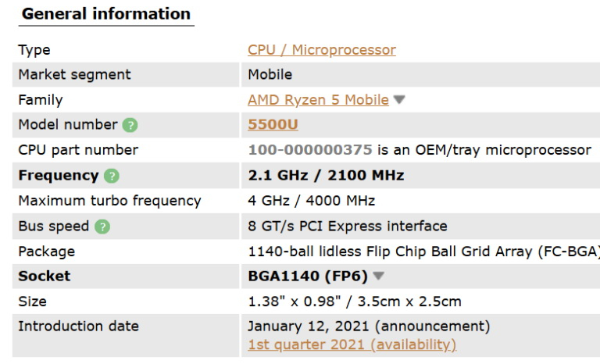Image resolution: width=600 pixels, height=364 pixels.
Task: Click the 8 GT/s PCI Express interface text
Action: (347, 227)
